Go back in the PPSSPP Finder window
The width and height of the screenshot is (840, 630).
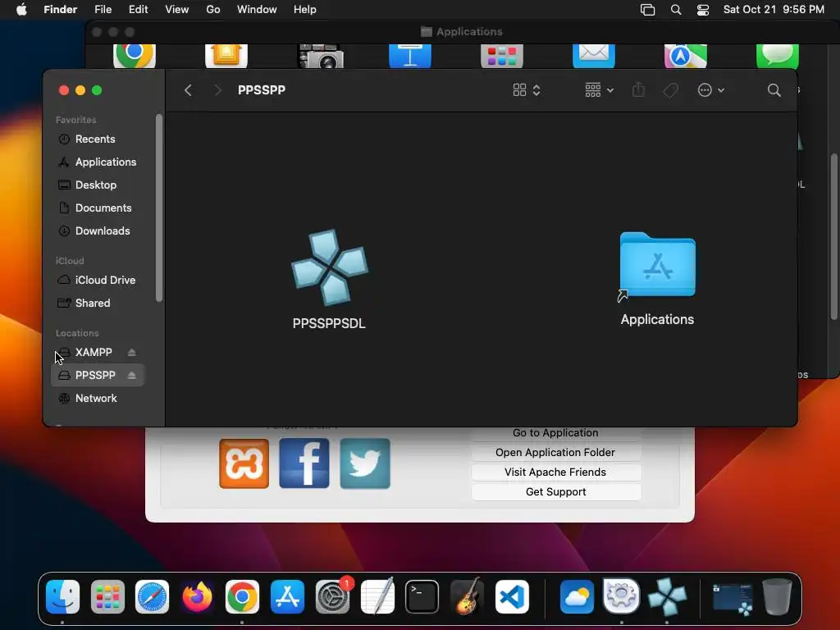pos(188,90)
